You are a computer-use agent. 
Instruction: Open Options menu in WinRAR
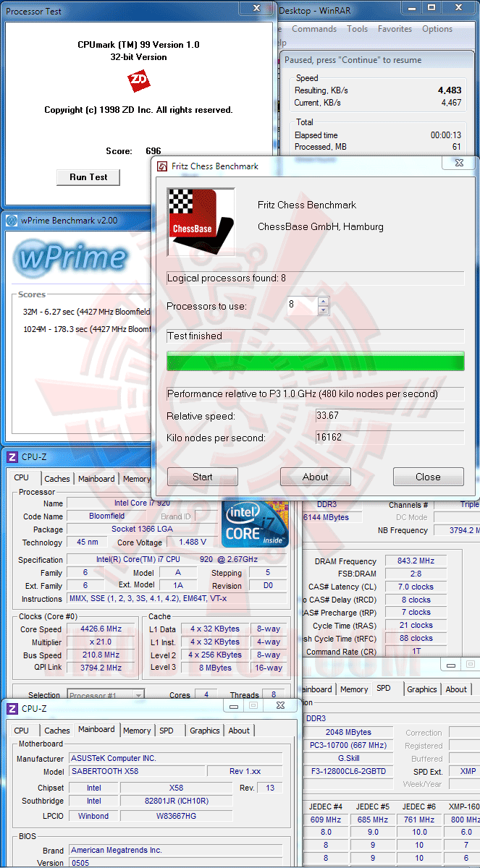click(x=437, y=29)
